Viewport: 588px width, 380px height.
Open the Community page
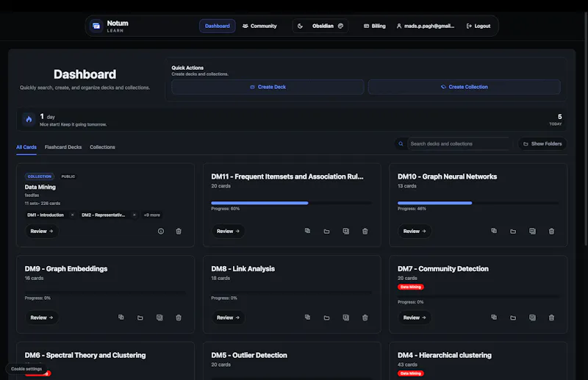coord(259,26)
